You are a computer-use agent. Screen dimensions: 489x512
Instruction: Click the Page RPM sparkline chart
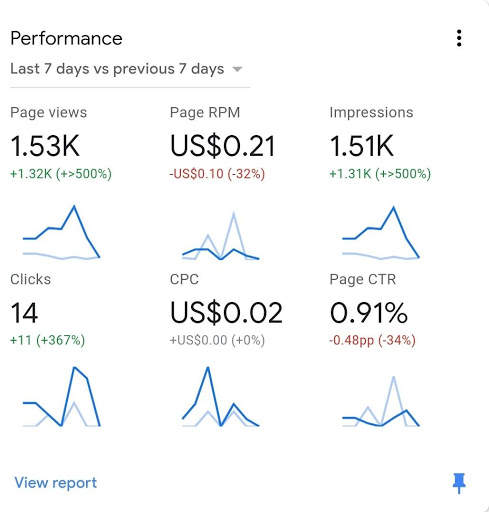[221, 235]
